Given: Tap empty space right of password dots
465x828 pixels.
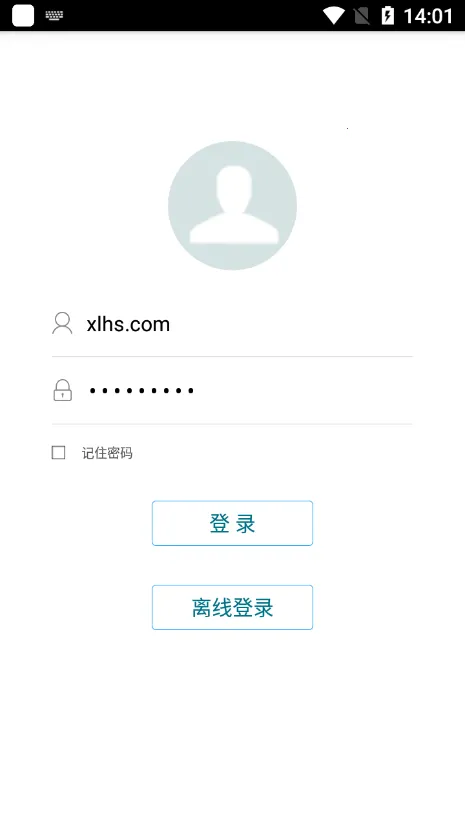Looking at the screenshot, I should point(303,391).
